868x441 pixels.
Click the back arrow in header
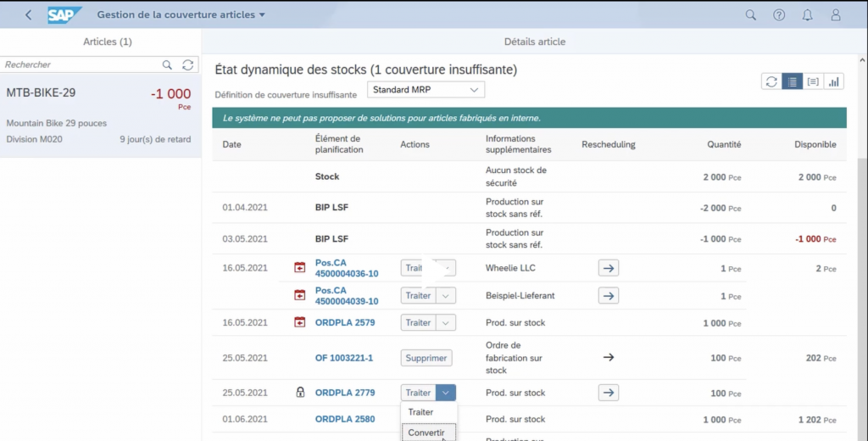click(28, 15)
